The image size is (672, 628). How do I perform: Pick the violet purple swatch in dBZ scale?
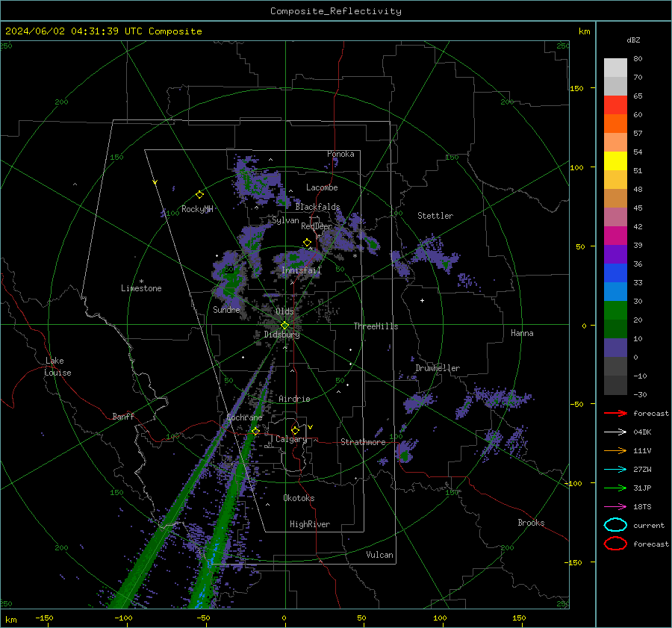(x=615, y=255)
